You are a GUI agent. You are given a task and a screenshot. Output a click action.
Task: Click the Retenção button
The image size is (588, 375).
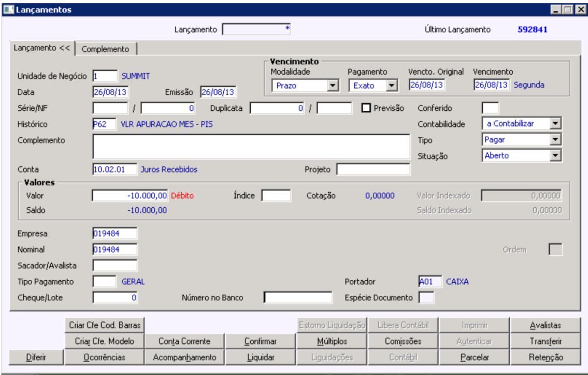coord(546,357)
